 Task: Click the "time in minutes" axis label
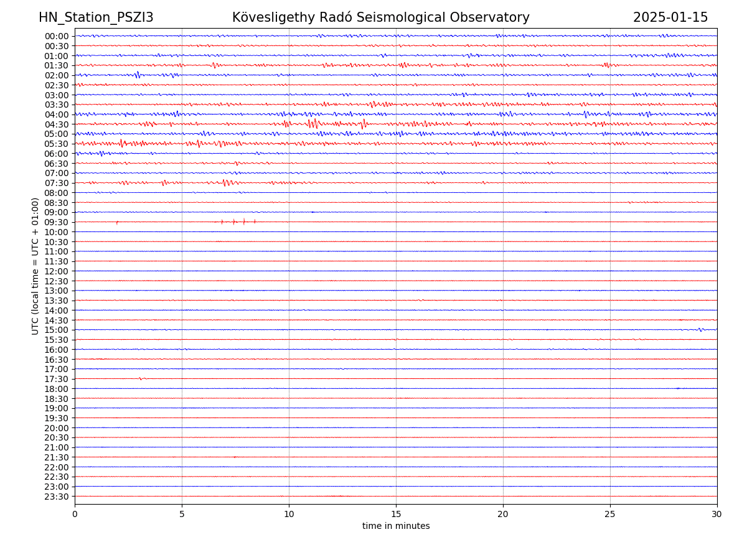pos(396,526)
